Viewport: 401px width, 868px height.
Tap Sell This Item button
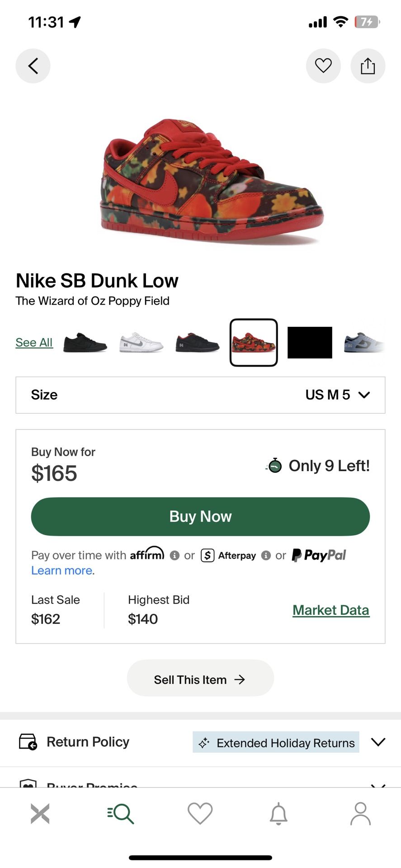click(x=200, y=679)
